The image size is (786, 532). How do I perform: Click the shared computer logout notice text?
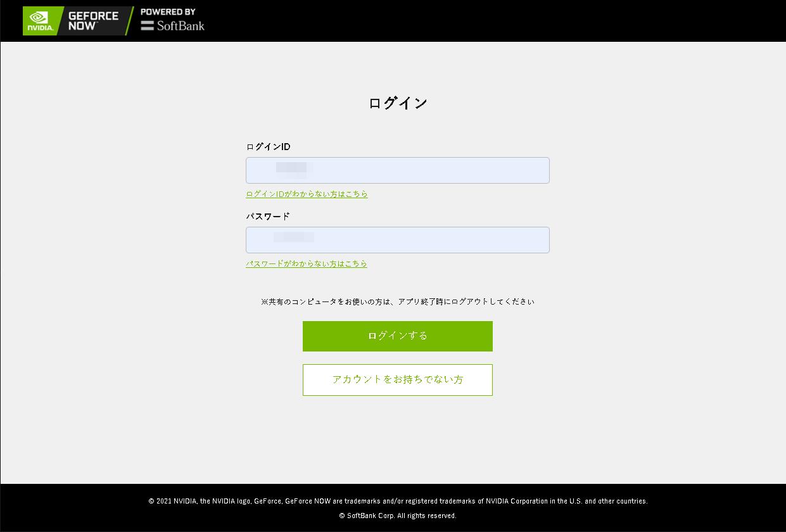(x=398, y=301)
